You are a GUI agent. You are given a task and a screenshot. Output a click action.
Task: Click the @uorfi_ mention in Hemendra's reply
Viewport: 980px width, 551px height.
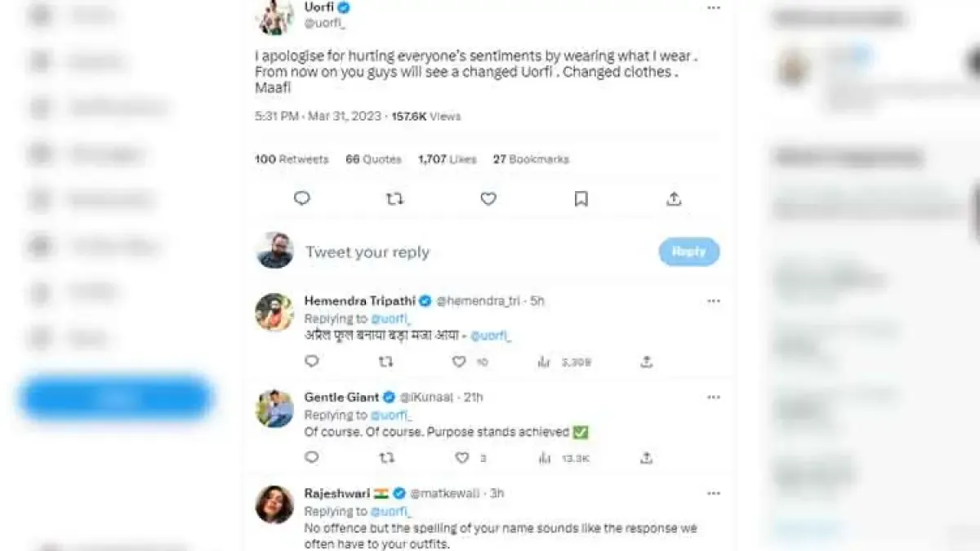click(x=490, y=335)
